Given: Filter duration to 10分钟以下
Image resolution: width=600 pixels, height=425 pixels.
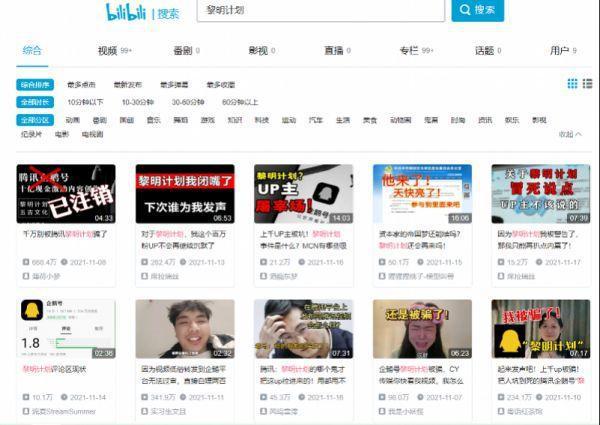Looking at the screenshot, I should point(85,102).
